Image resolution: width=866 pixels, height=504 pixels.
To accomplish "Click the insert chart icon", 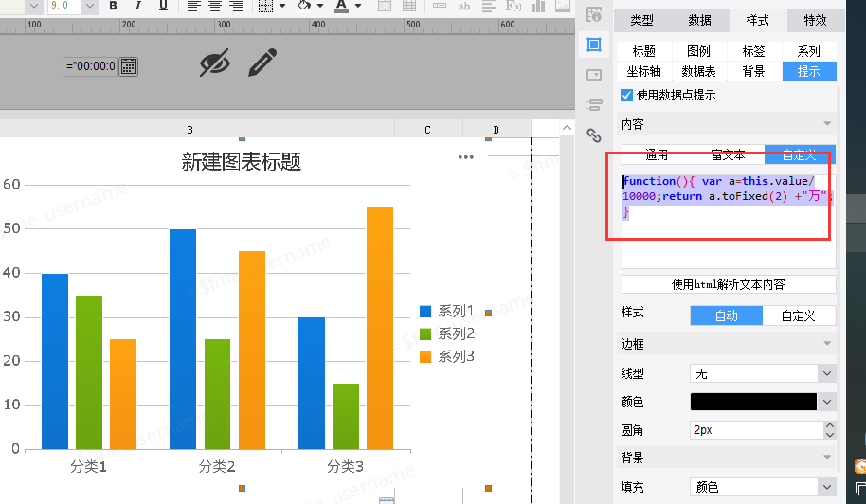I will click(538, 6).
